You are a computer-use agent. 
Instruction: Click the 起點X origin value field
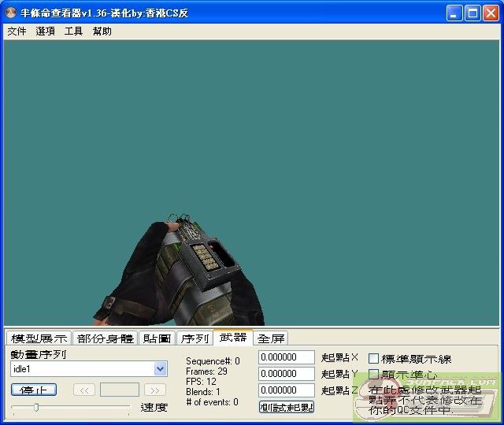click(x=286, y=358)
